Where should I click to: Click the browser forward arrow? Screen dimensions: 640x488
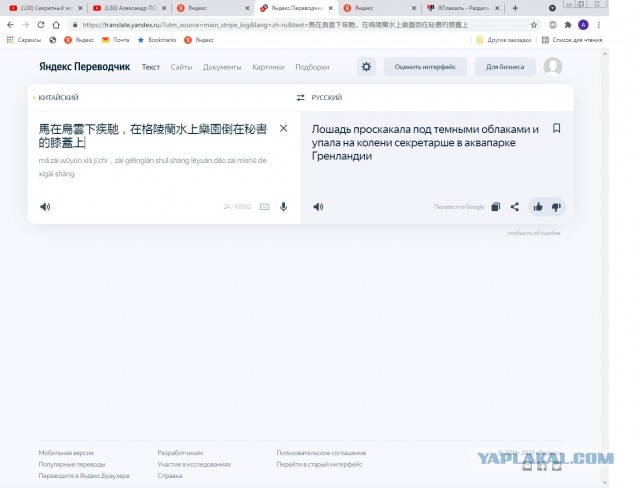point(26,25)
